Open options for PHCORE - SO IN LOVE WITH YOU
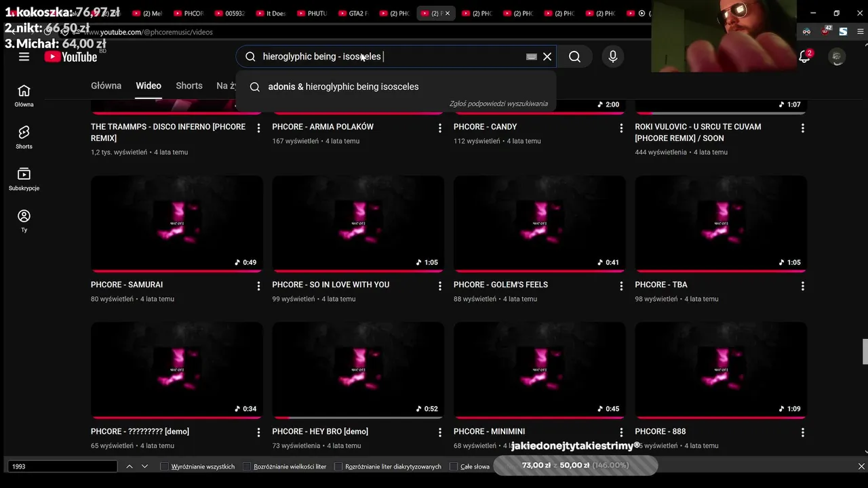Viewport: 868px width, 488px height. 439,286
